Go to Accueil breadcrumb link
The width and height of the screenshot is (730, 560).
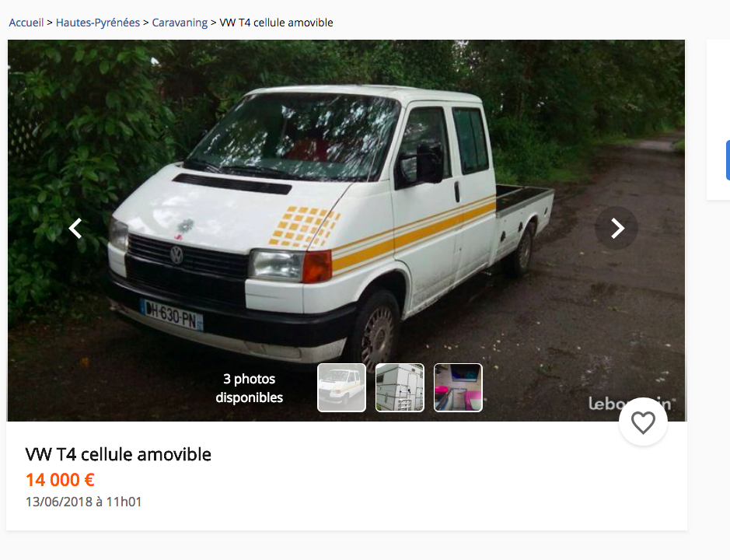tap(26, 23)
